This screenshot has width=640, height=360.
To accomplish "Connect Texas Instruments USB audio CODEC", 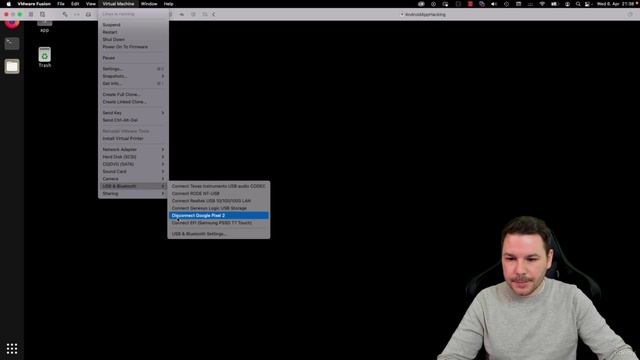I will (218, 186).
